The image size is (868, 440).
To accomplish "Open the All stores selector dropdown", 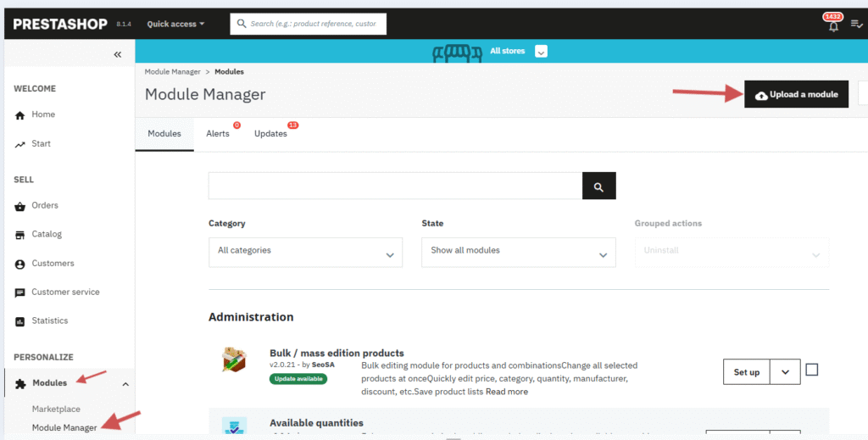I will point(541,51).
